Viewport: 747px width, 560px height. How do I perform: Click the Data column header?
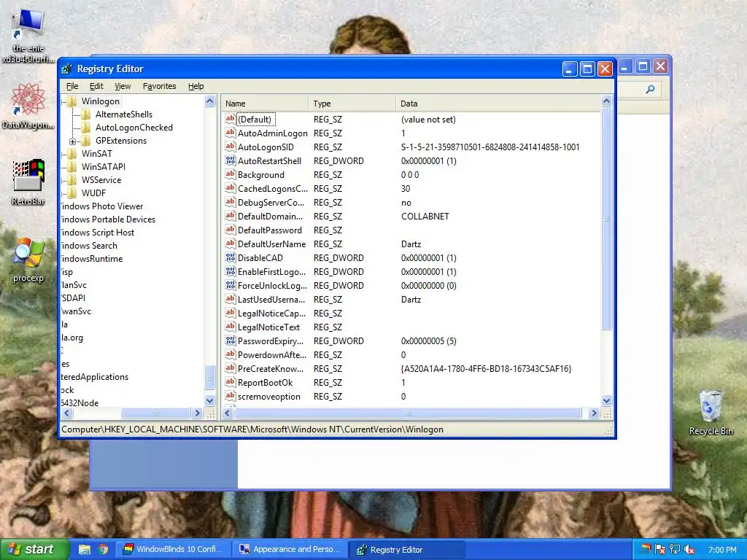498,104
